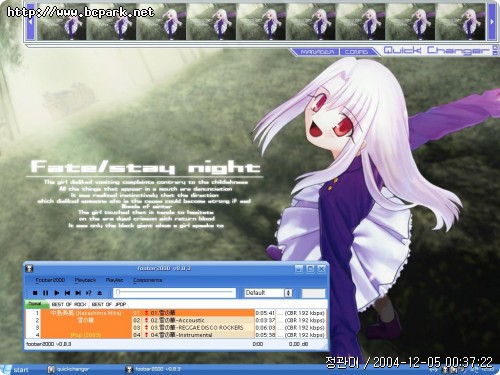The height and width of the screenshot is (375, 500).
Task: Click the seek bar in foobar2000
Action: [175, 293]
